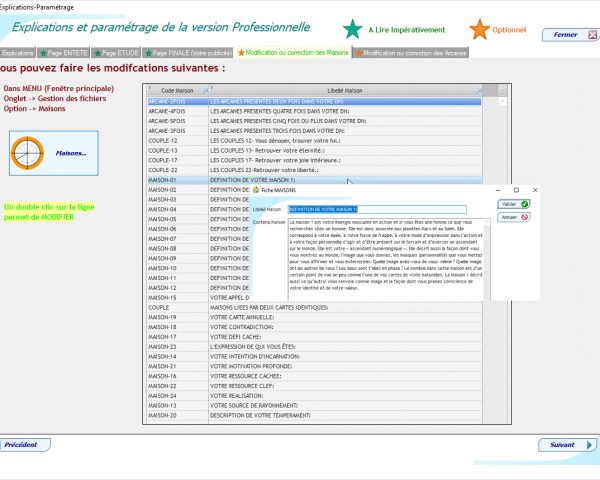600x480 pixels.
Task: Click the 'VOTRE CONTRADICTION' cell
Action: coord(346,327)
